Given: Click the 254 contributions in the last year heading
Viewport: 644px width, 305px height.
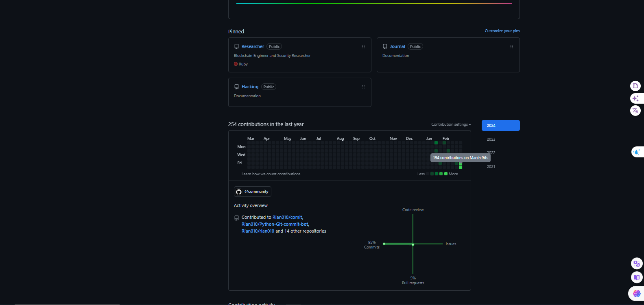Looking at the screenshot, I should pos(266,124).
